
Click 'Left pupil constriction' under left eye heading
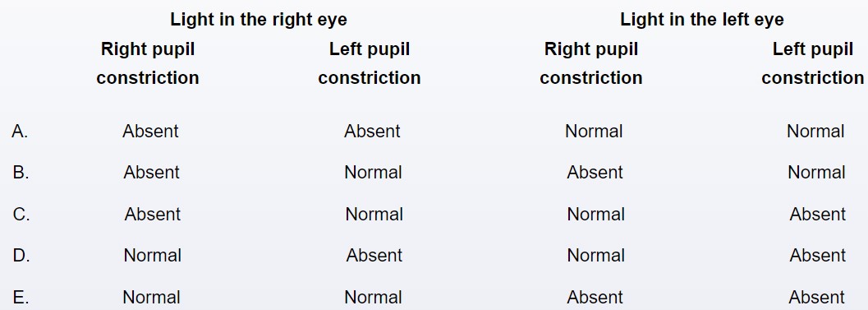point(813,63)
